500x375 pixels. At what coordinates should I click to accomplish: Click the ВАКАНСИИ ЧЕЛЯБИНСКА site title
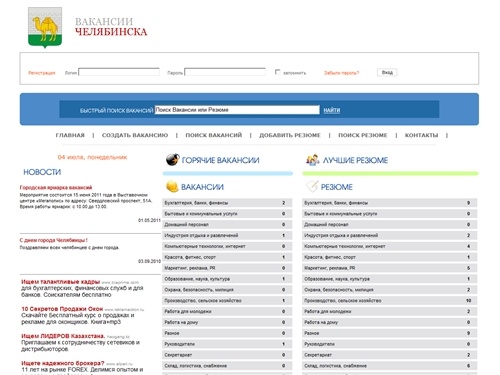111,27
